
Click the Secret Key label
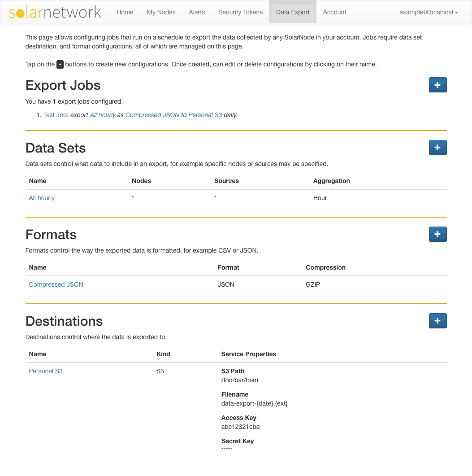click(237, 441)
